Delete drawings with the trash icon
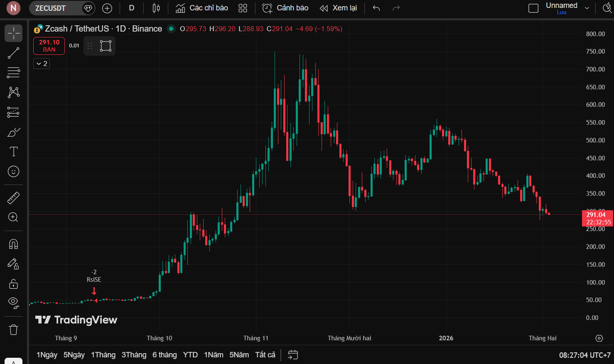The width and height of the screenshot is (614, 364). 13,330
